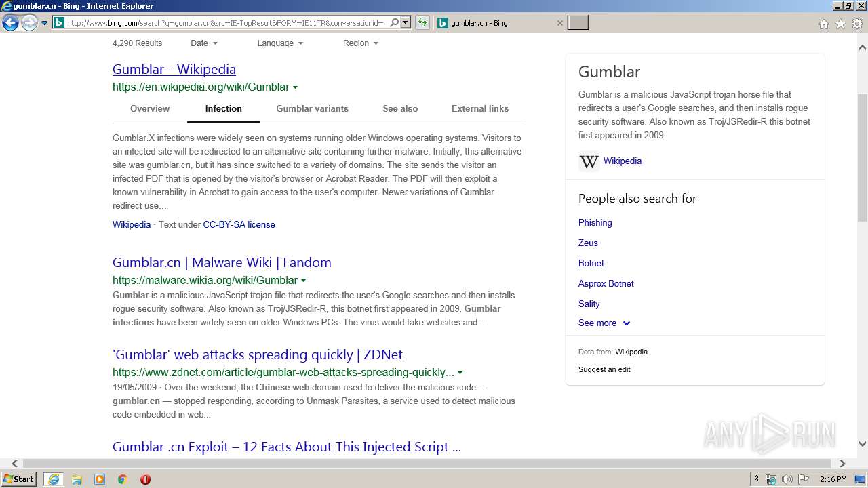Click the 2:16 PM system clock

[x=833, y=479]
